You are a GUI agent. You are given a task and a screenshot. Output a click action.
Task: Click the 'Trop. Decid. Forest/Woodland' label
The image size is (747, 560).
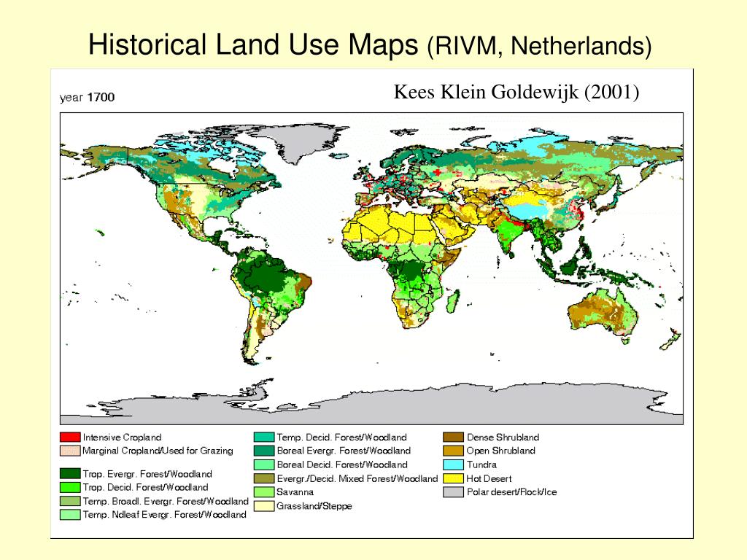coord(145,487)
